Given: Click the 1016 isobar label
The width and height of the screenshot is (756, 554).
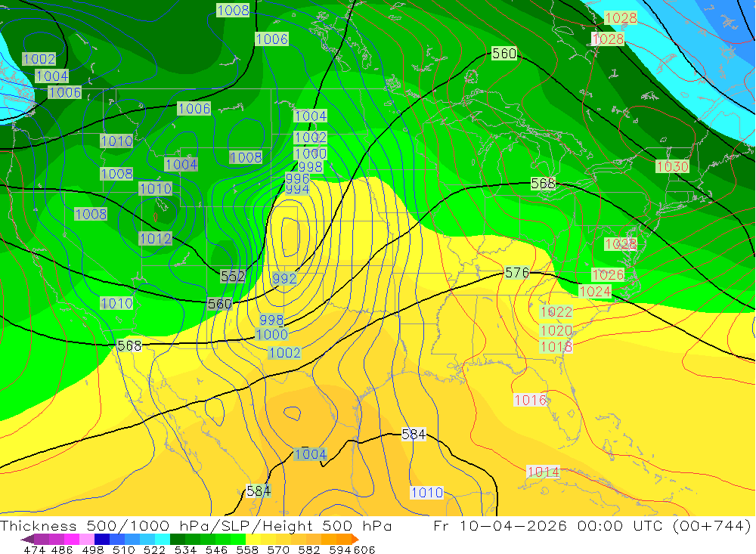Looking at the screenshot, I should pos(531,400).
